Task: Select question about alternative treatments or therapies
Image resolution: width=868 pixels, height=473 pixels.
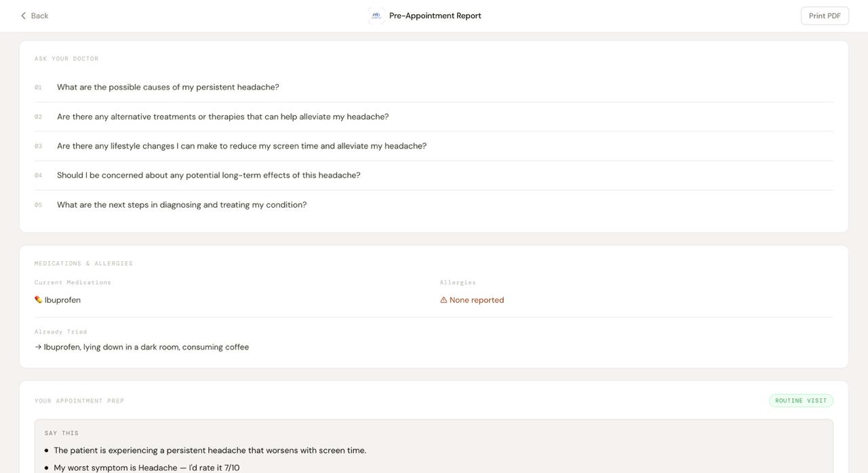Action: pyautogui.click(x=223, y=117)
